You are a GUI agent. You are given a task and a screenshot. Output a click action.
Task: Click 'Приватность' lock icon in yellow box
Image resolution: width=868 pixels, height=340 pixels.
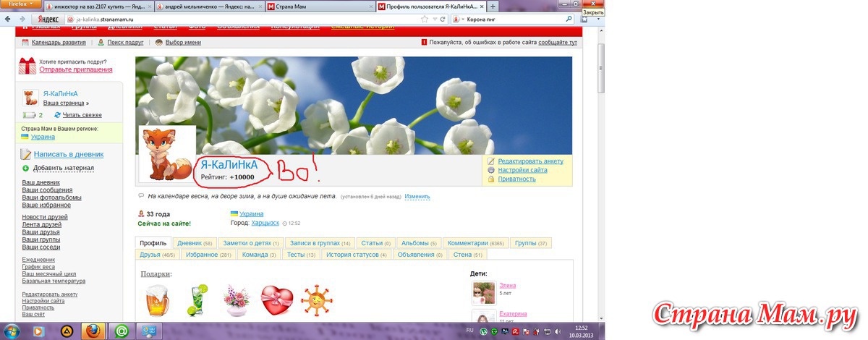point(491,179)
